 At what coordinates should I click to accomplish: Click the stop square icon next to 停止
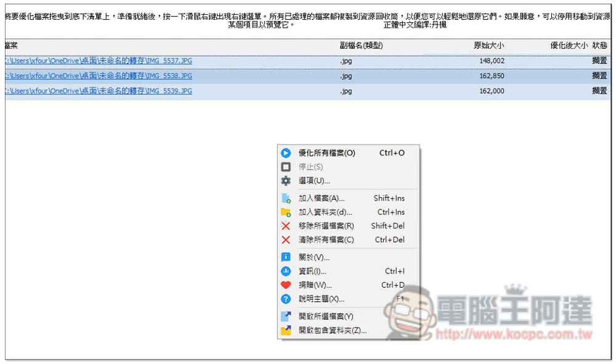[286, 167]
